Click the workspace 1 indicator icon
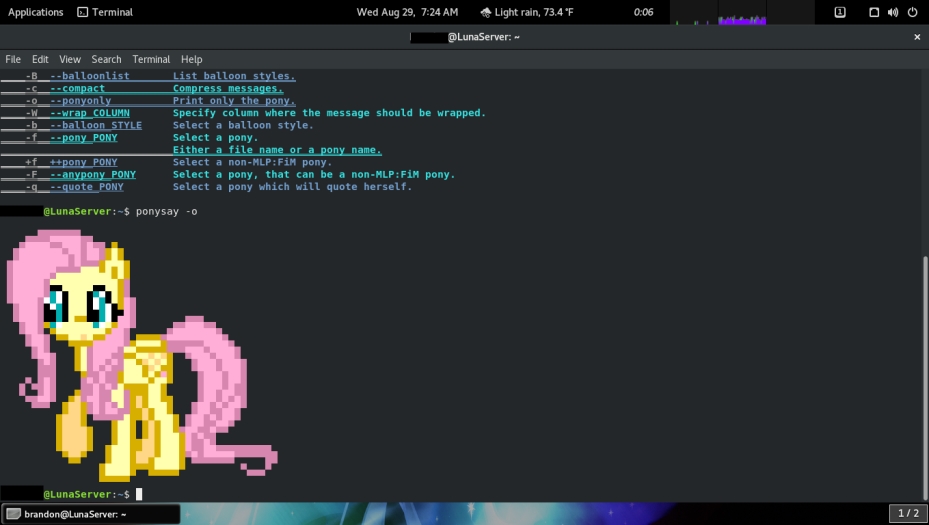The height and width of the screenshot is (525, 929). click(840, 12)
